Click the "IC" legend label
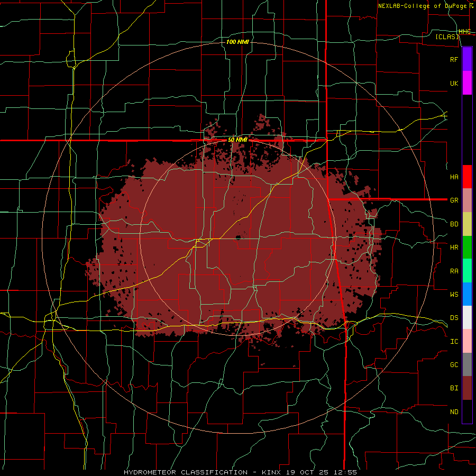 tap(454, 341)
